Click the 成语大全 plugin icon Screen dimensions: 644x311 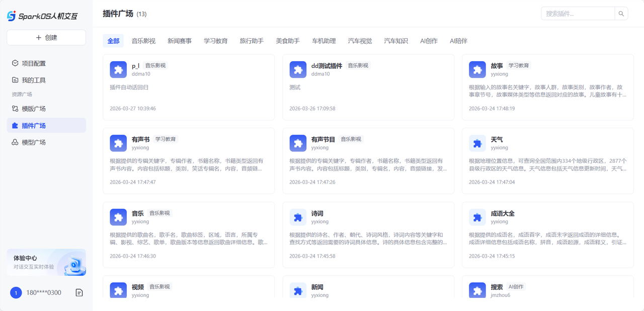pyautogui.click(x=477, y=217)
